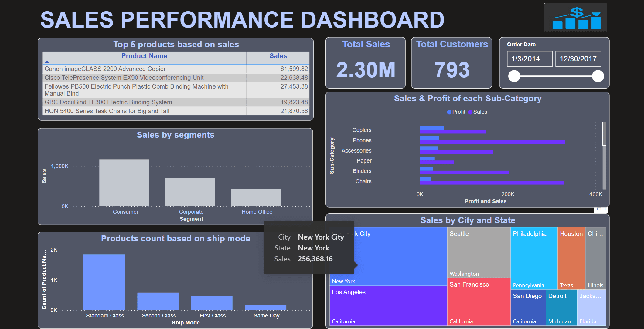
Task: Toggle the Sales legend marker
Action: tap(470, 112)
